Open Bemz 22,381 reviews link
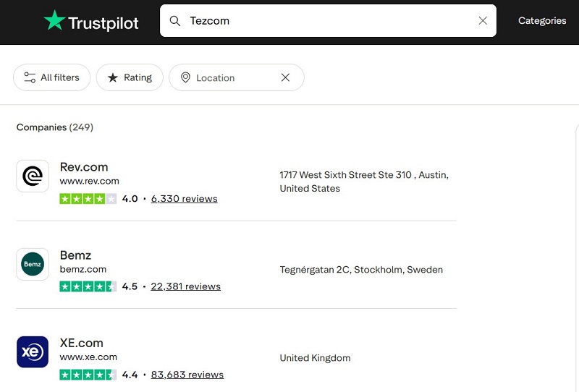The height and width of the screenshot is (392, 579). click(x=186, y=287)
